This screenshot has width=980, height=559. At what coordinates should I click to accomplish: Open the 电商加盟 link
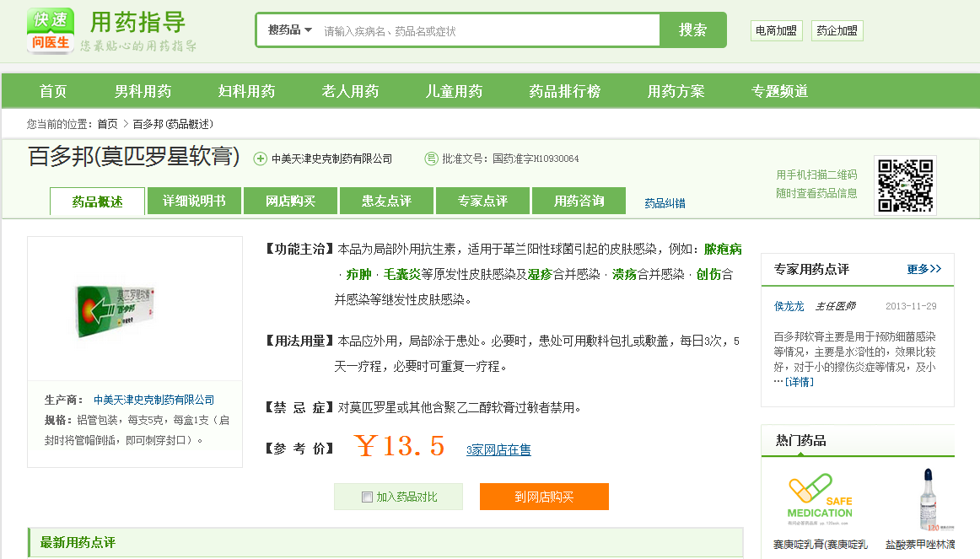coord(776,30)
